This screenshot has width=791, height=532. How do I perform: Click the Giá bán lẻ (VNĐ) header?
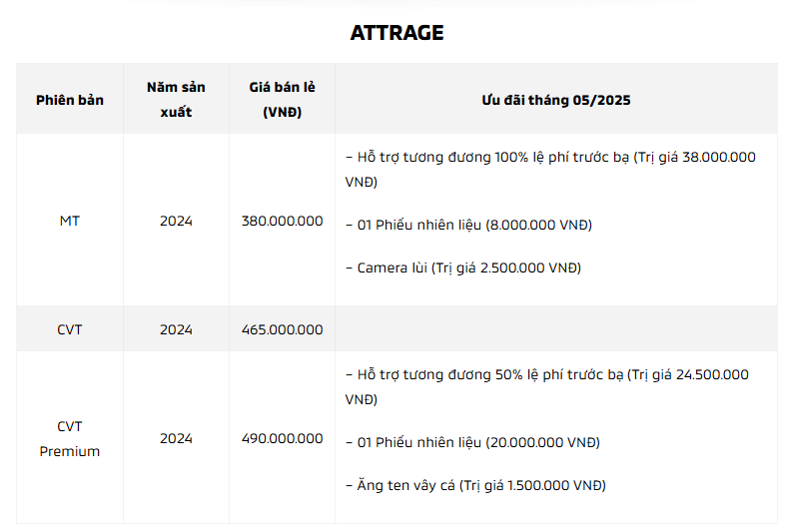point(282,100)
